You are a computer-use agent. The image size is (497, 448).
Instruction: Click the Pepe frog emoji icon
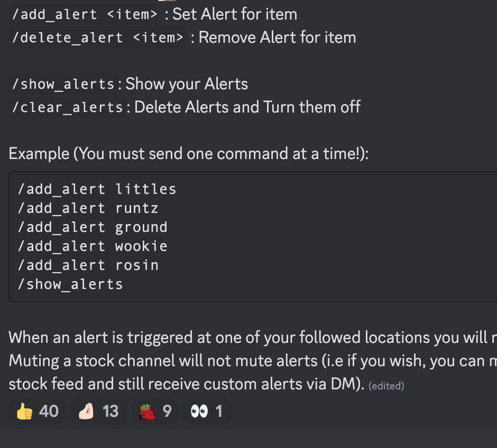click(x=146, y=411)
